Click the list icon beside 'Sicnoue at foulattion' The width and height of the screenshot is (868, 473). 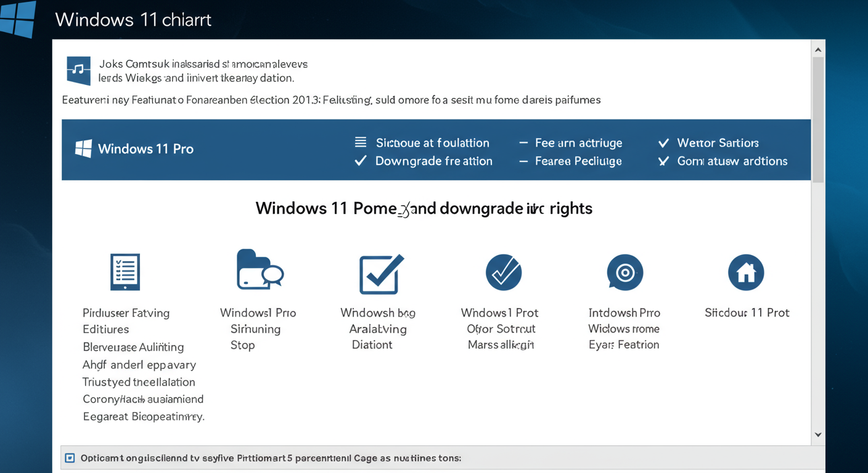coord(361,142)
